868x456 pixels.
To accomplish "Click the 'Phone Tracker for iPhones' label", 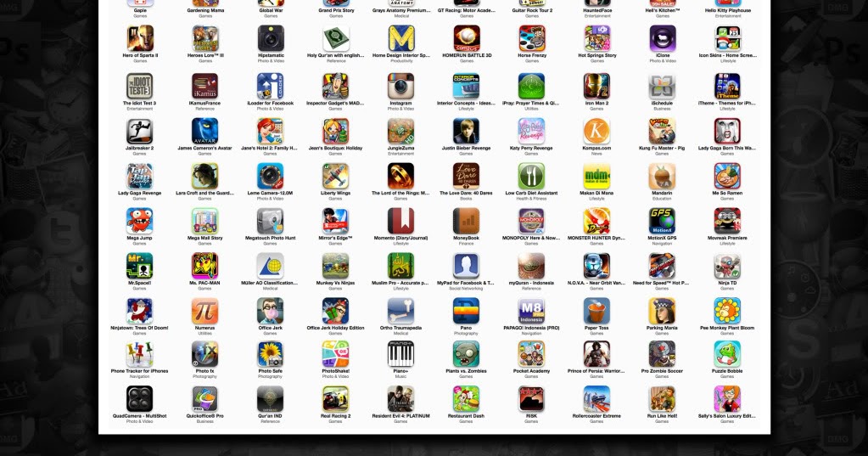I will pos(139,371).
